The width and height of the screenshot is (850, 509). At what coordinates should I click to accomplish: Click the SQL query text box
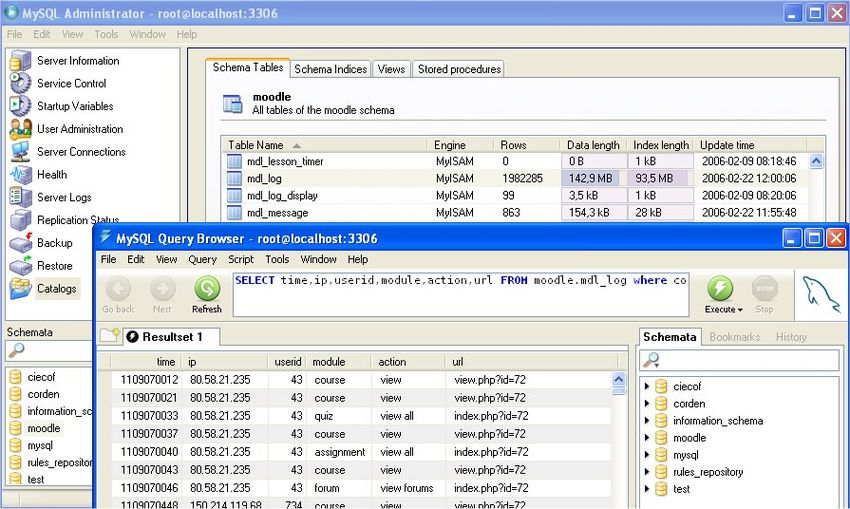460,294
